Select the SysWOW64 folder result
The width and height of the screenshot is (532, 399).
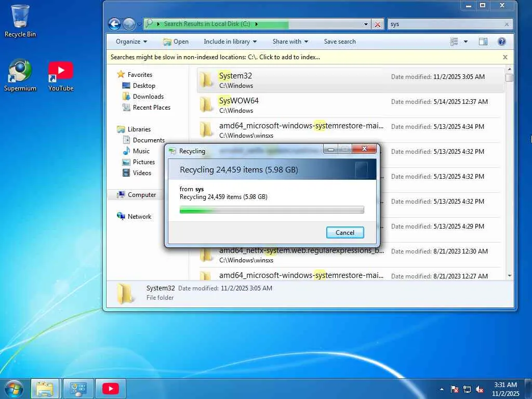click(x=351, y=105)
